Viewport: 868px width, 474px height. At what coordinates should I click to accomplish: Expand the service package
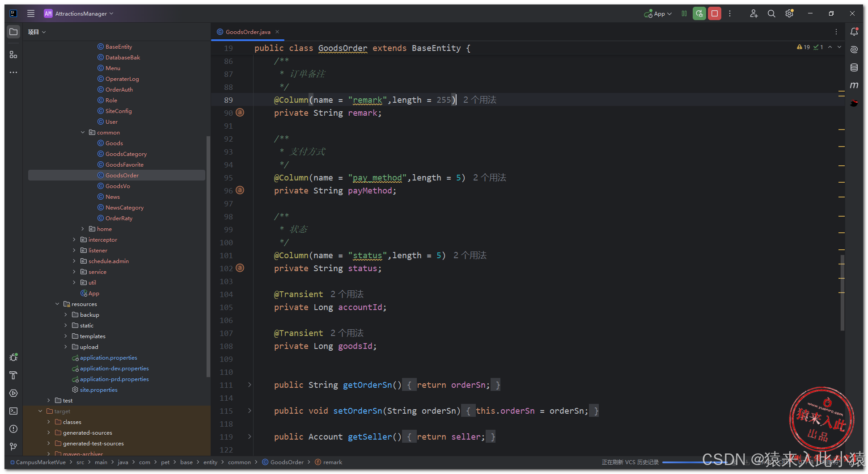pos(74,272)
